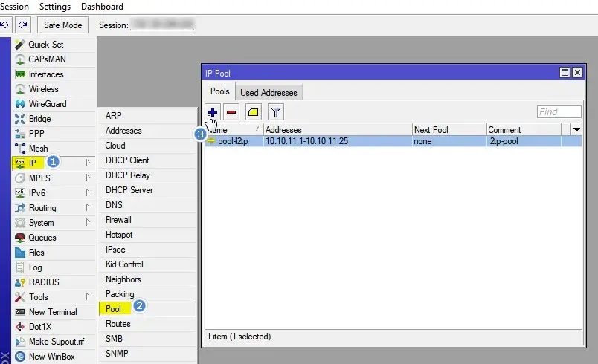
Task: Remove selected pool with minus button
Action: click(x=231, y=112)
